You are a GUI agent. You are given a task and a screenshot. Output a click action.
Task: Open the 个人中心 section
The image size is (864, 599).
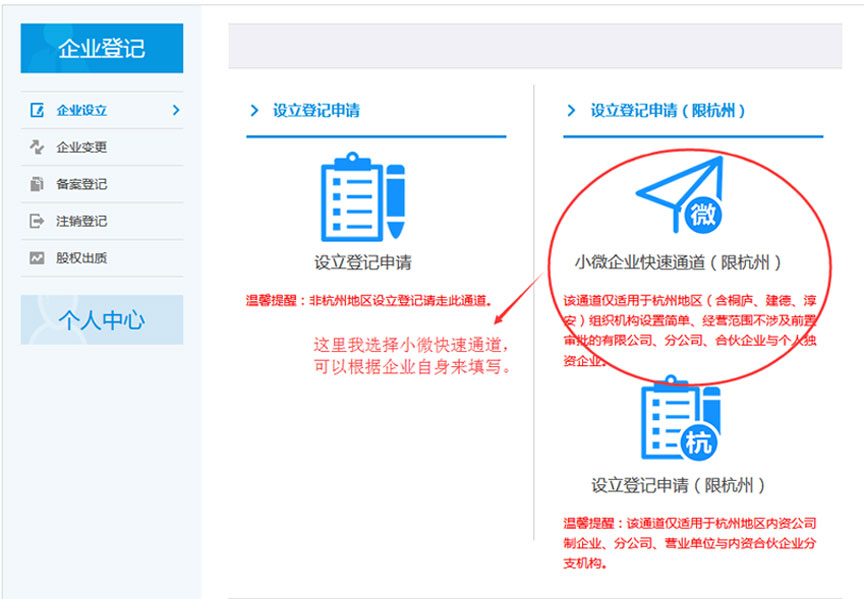[x=100, y=320]
